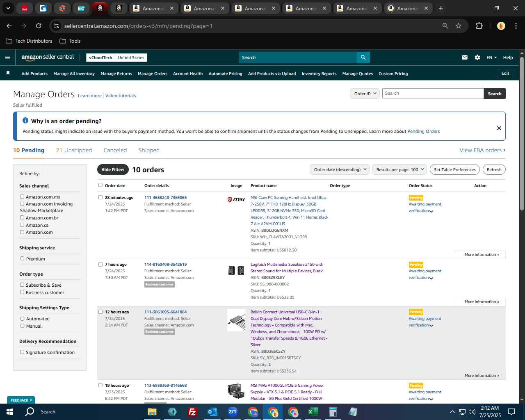Bookmark this page with the star icon
The image size is (525, 420).
pyautogui.click(x=459, y=26)
